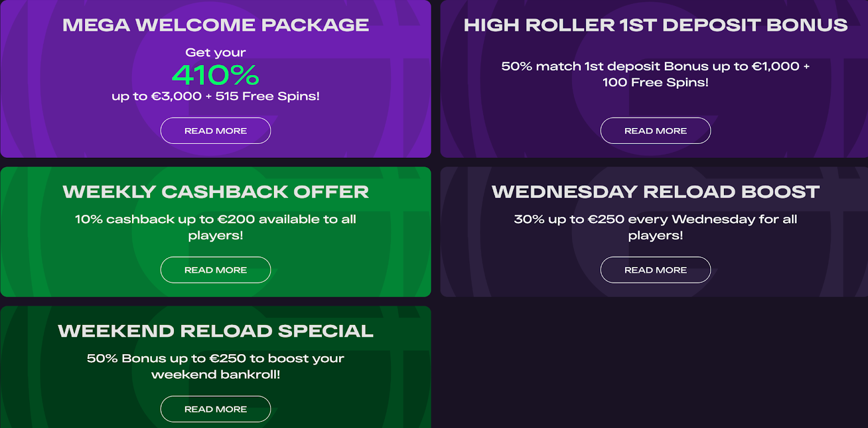Select Read More for Weekend Reload Special
The height and width of the screenshot is (428, 868).
coord(215,409)
